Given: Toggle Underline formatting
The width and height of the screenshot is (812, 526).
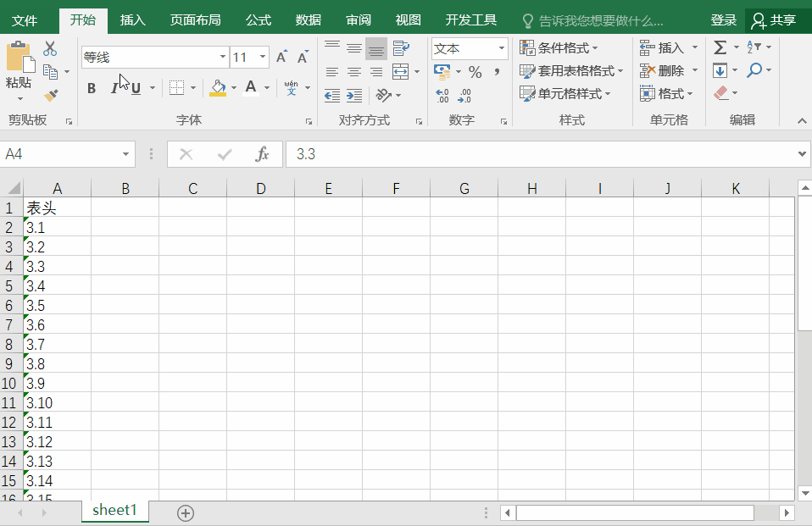Looking at the screenshot, I should pos(136,88).
